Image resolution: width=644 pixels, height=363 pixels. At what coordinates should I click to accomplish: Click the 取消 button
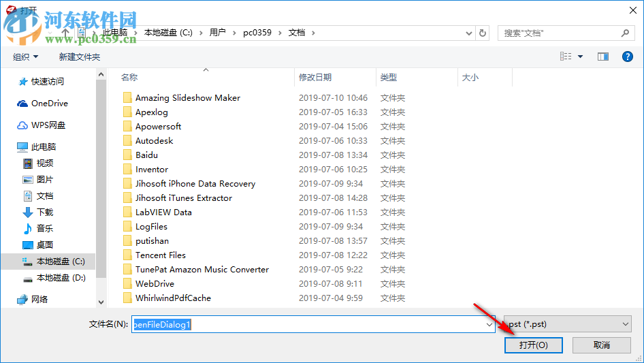coord(602,345)
